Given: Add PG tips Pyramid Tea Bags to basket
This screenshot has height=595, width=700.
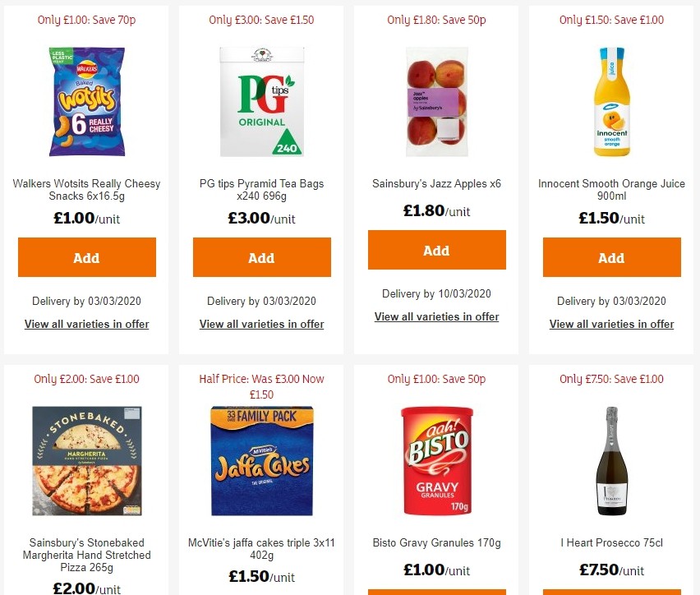Looking at the screenshot, I should click(261, 257).
